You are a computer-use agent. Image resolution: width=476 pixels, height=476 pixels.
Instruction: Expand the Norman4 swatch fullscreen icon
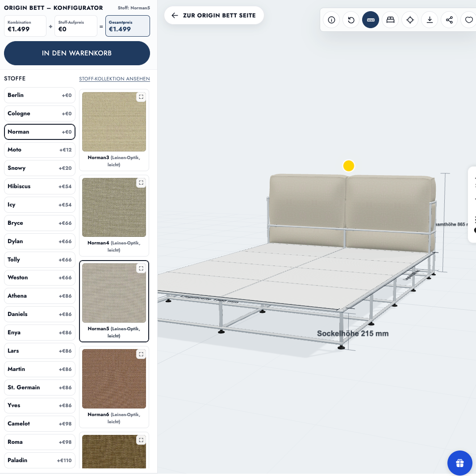pos(141,182)
